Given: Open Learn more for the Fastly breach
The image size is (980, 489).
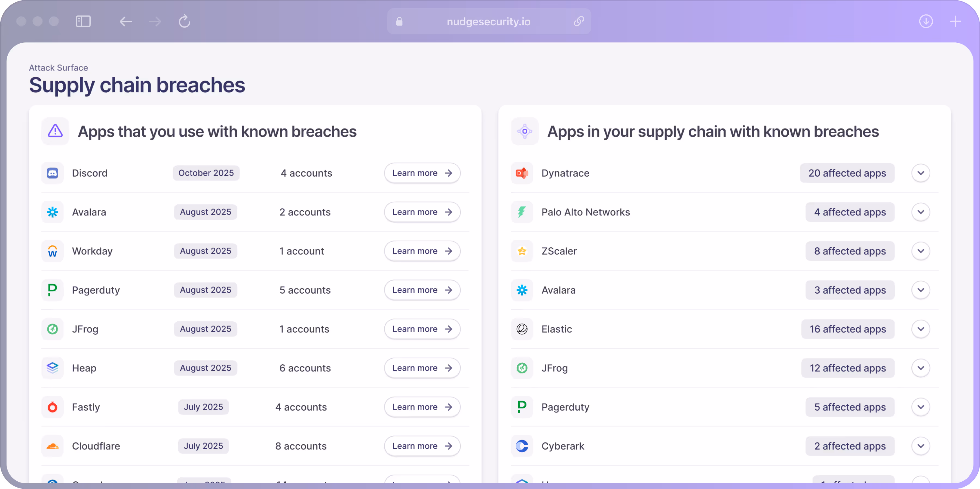Looking at the screenshot, I should point(422,407).
